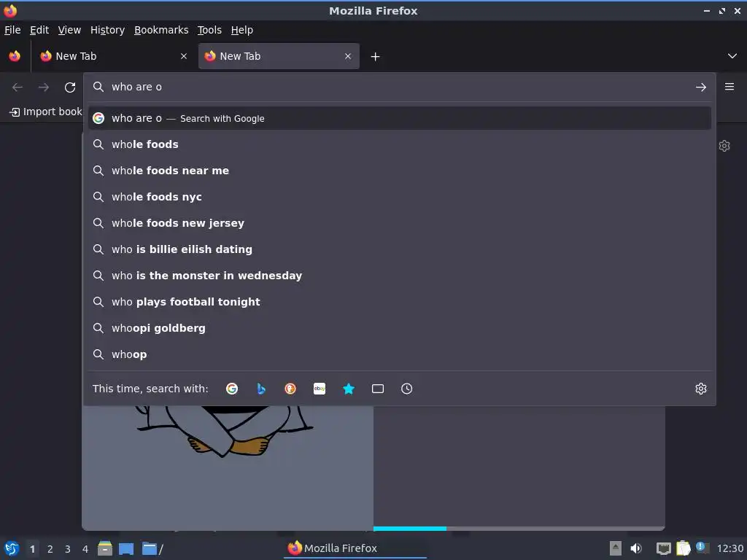This screenshot has height=560, width=747.
Task: Click the taskbar clock showing 12:30
Action: 729,548
